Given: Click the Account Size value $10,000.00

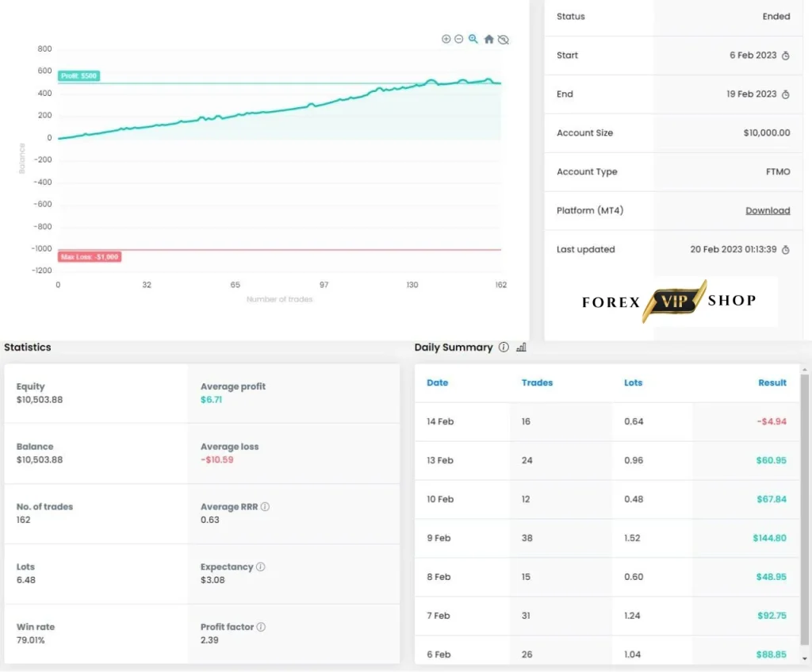Looking at the screenshot, I should pos(767,133).
